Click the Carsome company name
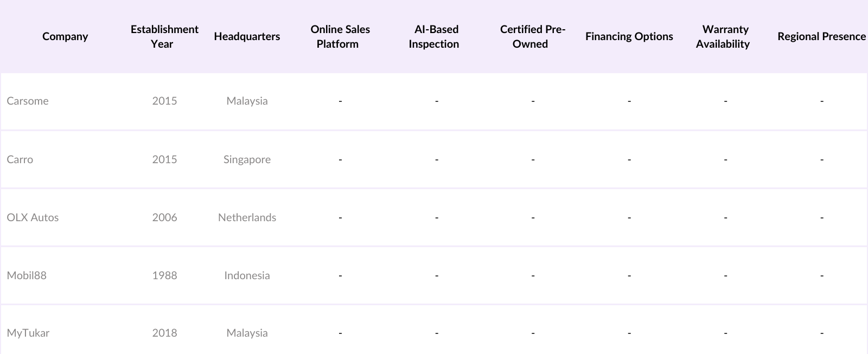 pos(28,101)
